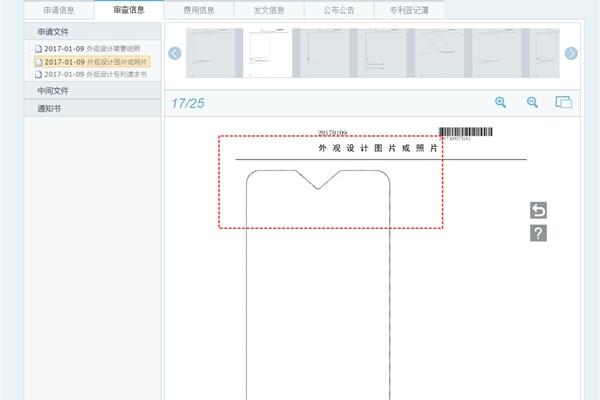Click the zoom out magnifier icon

pos(533,102)
